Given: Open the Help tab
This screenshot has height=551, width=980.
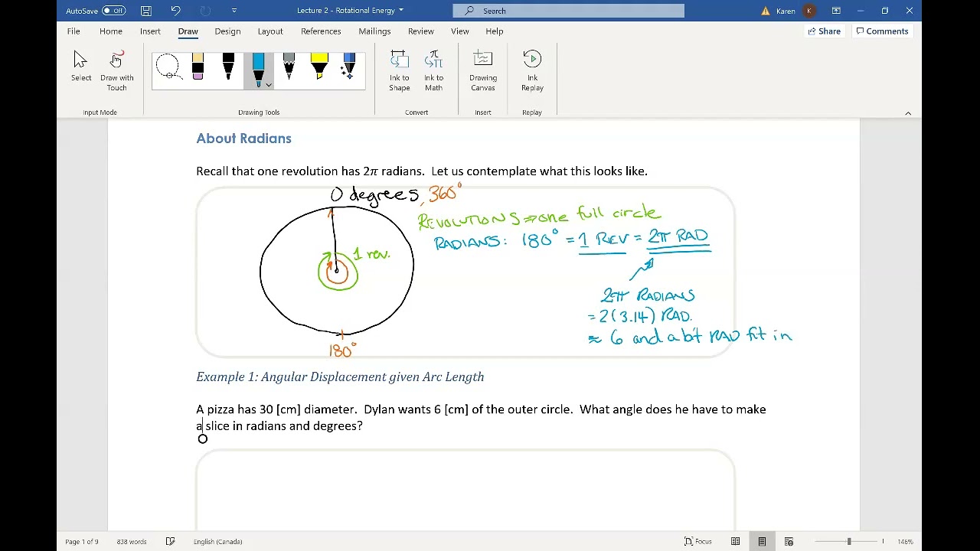Looking at the screenshot, I should click(x=494, y=31).
